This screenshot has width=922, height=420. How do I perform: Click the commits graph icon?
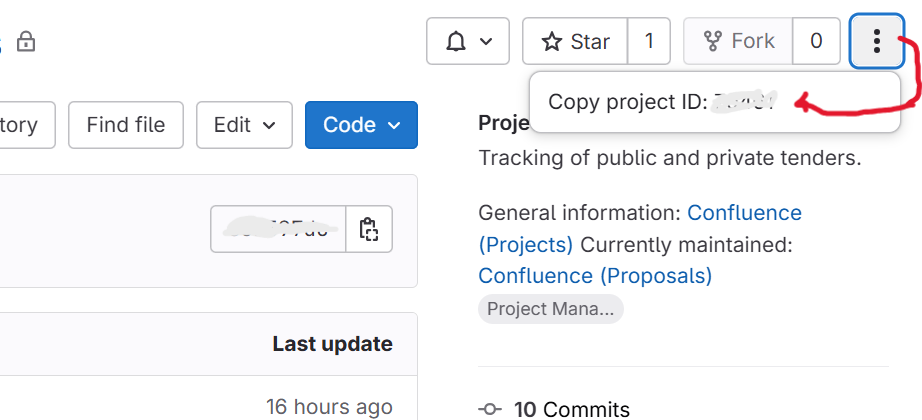pyautogui.click(x=490, y=409)
